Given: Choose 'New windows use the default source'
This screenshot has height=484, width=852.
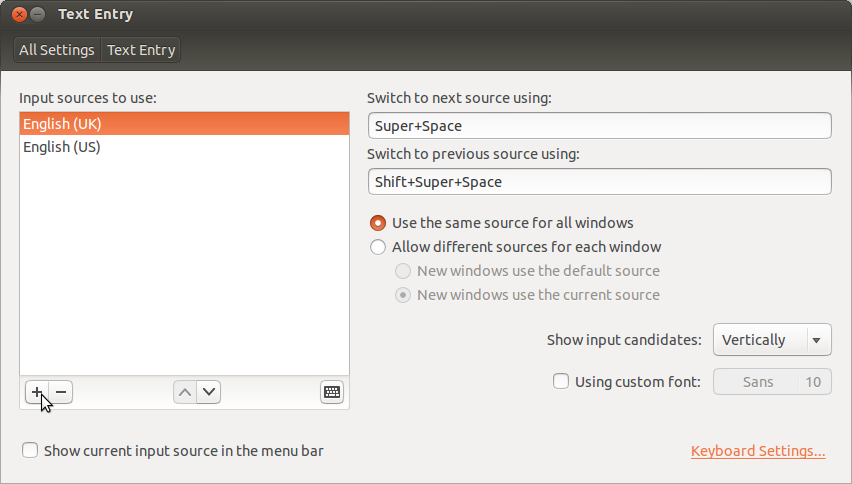Looking at the screenshot, I should (527, 271).
